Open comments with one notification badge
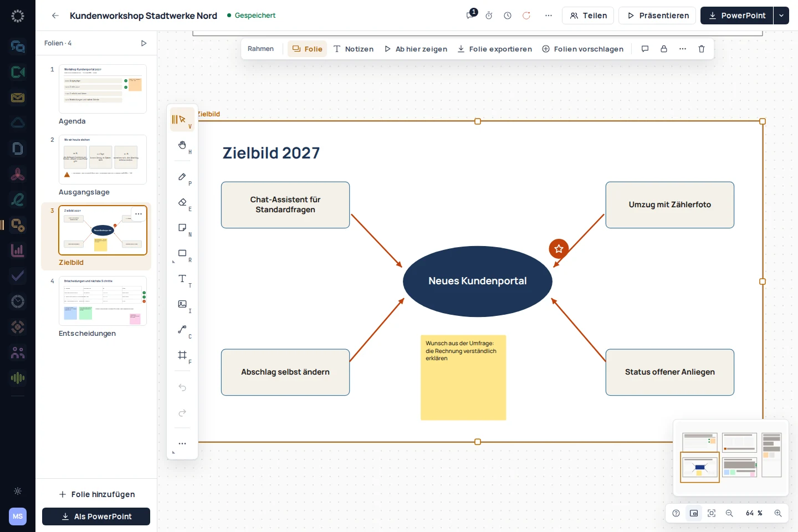The height and width of the screenshot is (532, 798). tap(471, 15)
